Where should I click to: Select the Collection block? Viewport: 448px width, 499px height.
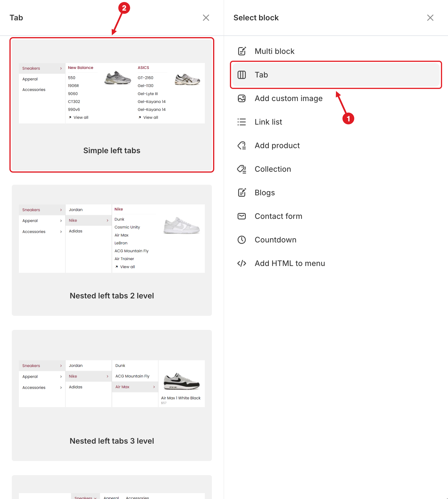336,169
